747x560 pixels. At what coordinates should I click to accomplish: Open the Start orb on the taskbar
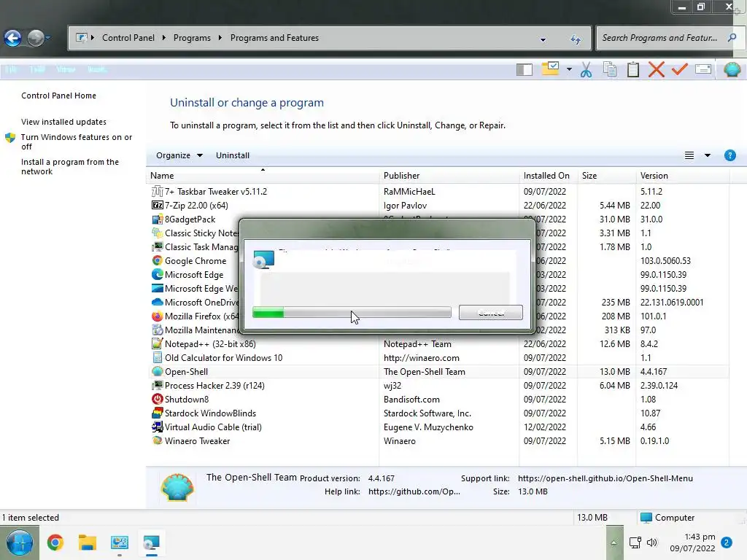pyautogui.click(x=20, y=542)
